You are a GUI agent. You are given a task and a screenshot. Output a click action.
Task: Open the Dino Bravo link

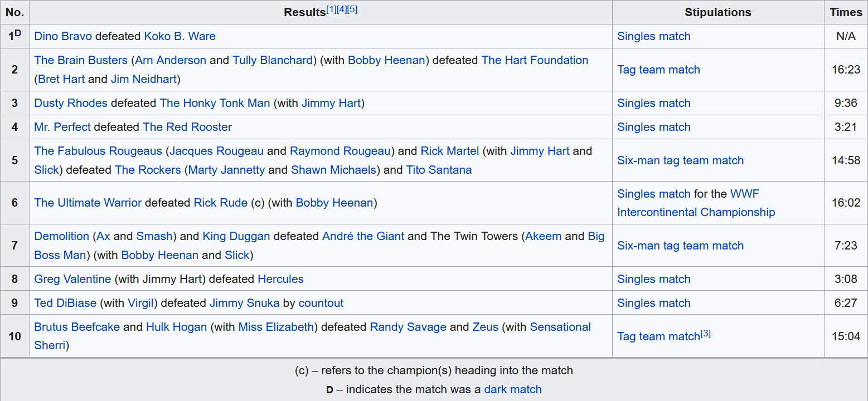63,36
